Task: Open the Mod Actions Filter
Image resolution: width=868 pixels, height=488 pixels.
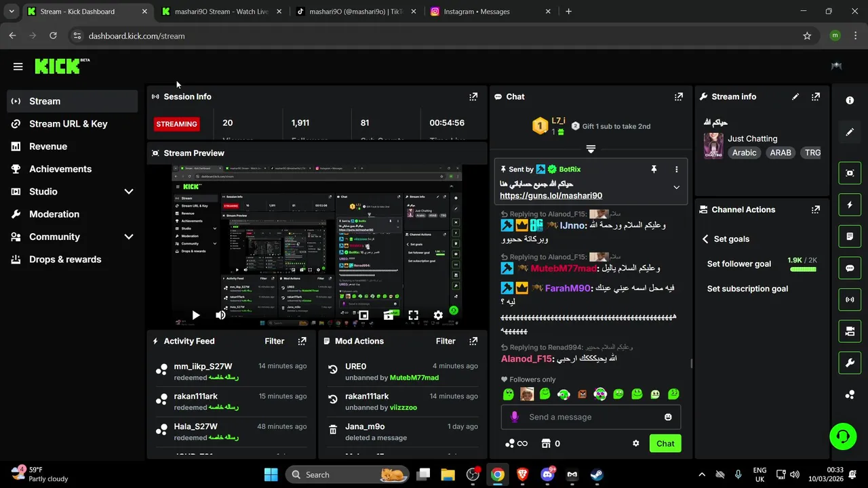Action: 446,341
